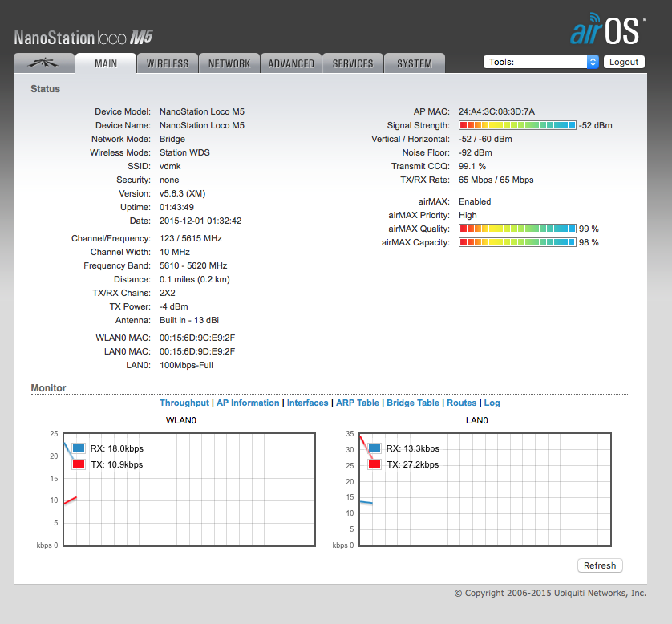Open the ADVANCED tab
This screenshot has height=624, width=672.
(291, 63)
